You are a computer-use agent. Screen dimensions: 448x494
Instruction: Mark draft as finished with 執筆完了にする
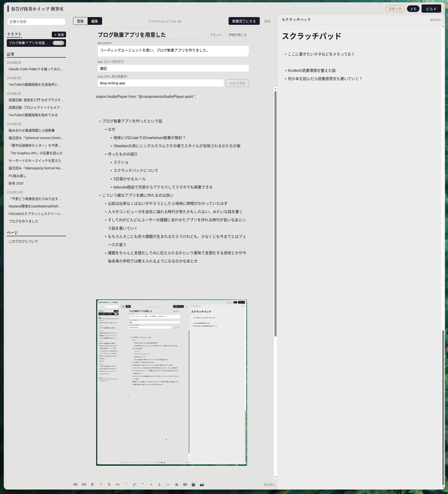click(x=244, y=21)
